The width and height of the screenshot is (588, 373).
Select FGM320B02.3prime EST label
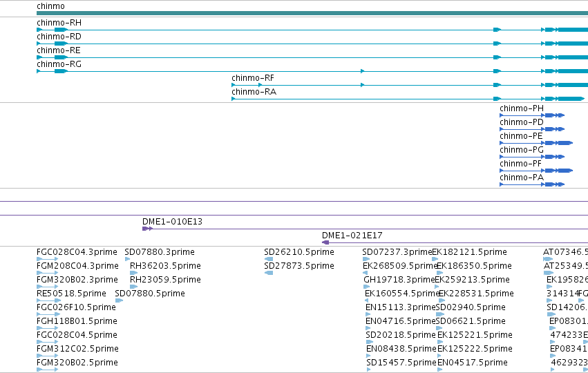click(77, 280)
